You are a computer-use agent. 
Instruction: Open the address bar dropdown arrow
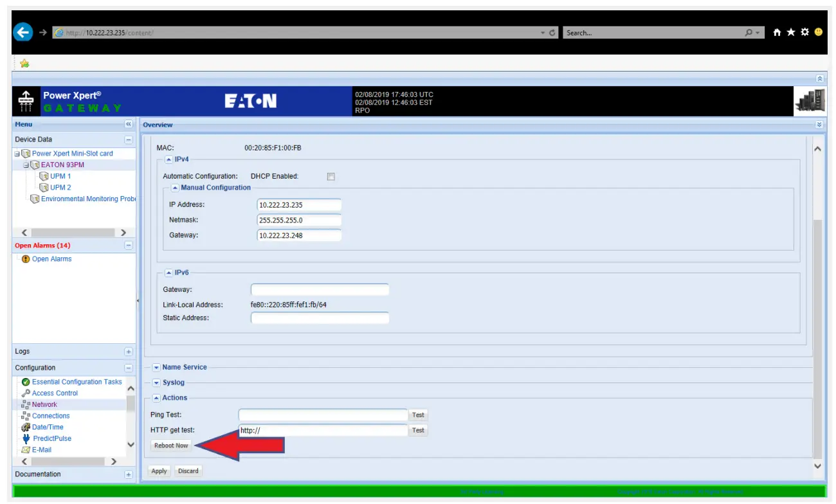pos(543,33)
